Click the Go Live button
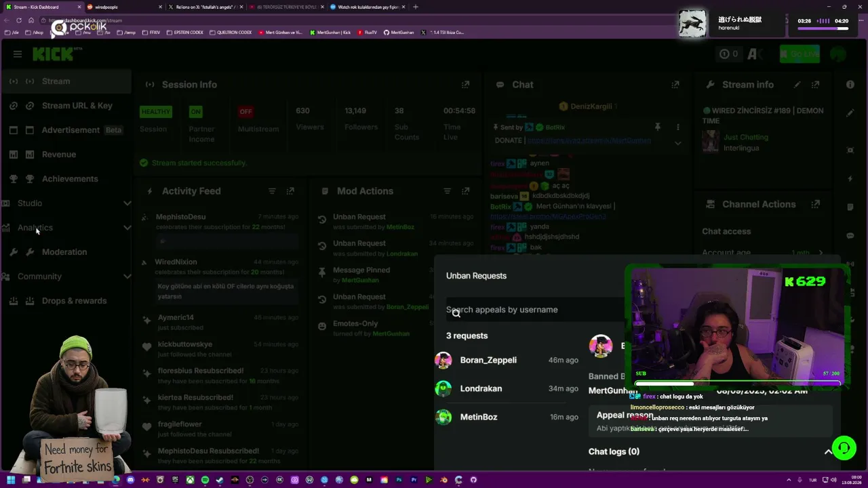 click(x=800, y=54)
